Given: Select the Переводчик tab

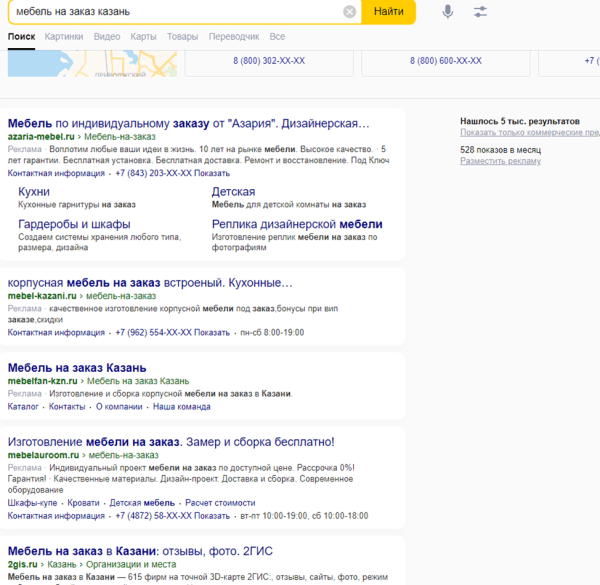Looking at the screenshot, I should point(233,37).
